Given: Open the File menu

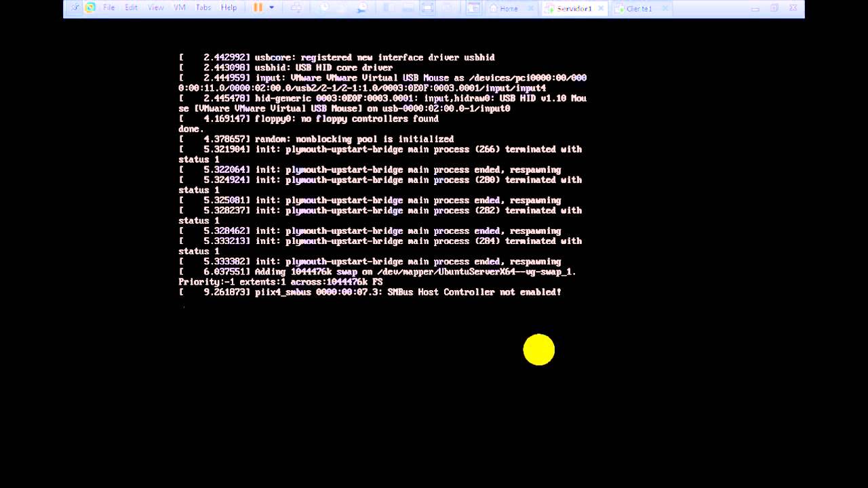Looking at the screenshot, I should click(x=109, y=8).
